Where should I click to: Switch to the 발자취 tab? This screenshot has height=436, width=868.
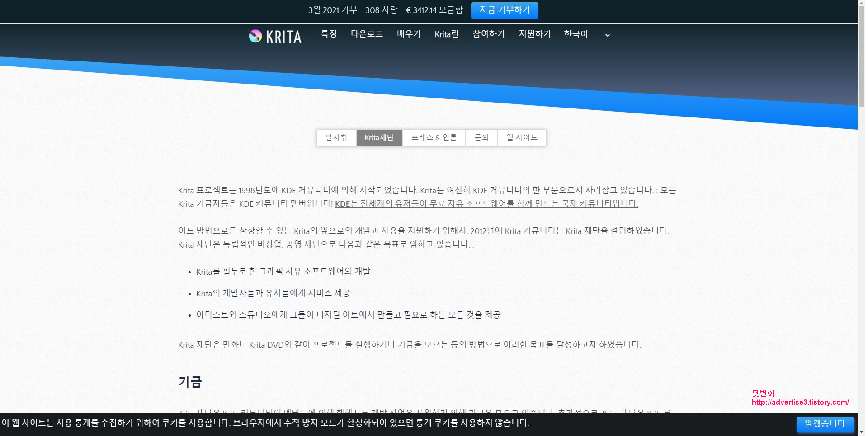click(336, 138)
